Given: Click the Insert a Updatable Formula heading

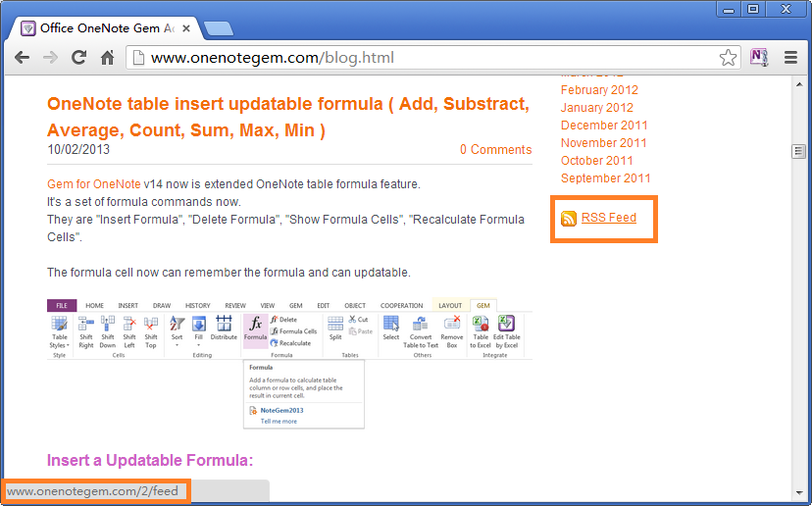Looking at the screenshot, I should click(150, 461).
